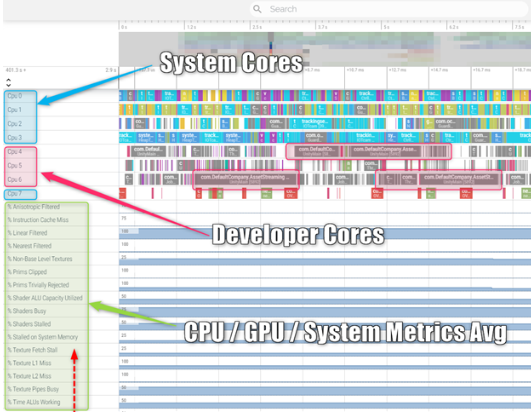Open the % Texture L2 Miss track
The image size is (531, 412).
pos(29,376)
